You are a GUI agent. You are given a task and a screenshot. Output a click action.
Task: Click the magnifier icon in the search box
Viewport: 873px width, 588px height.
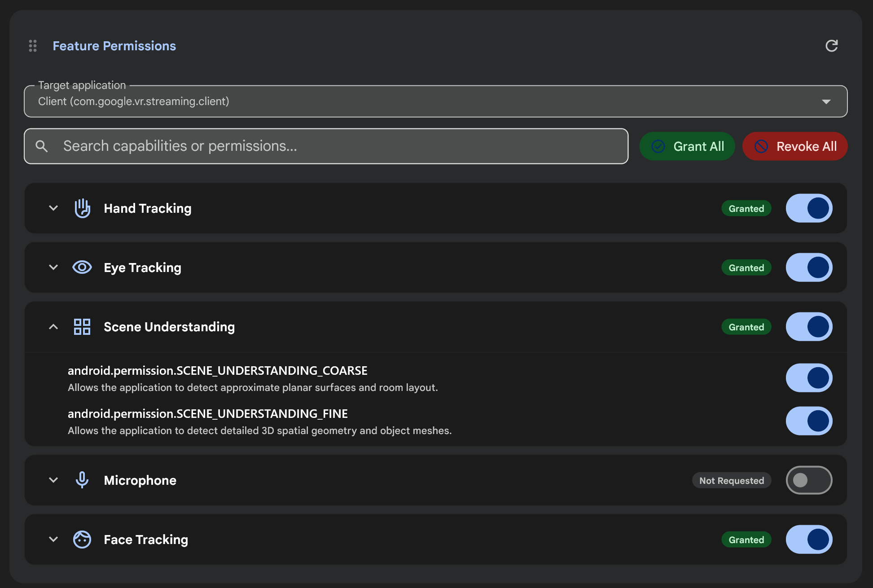(x=42, y=146)
